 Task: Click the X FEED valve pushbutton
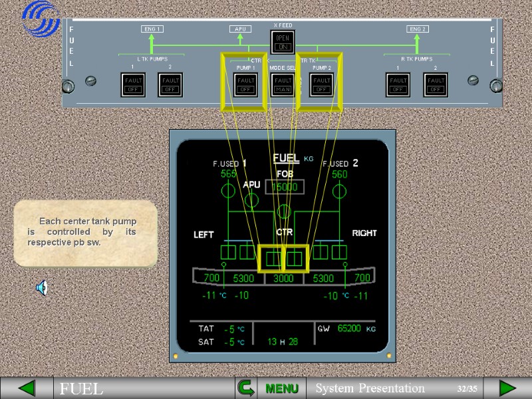click(282, 43)
